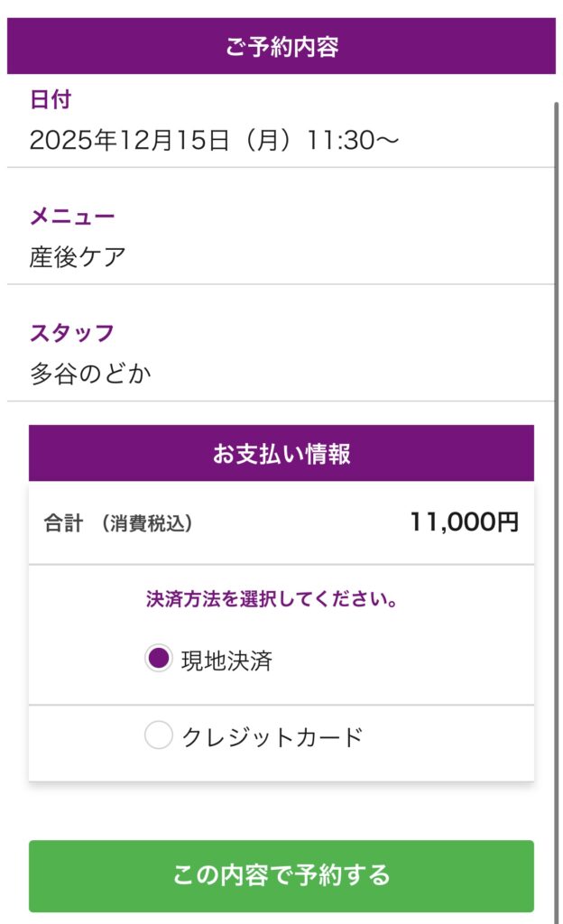The width and height of the screenshot is (563, 924).
Task: Click the メニュー field label
Action: tap(72, 217)
